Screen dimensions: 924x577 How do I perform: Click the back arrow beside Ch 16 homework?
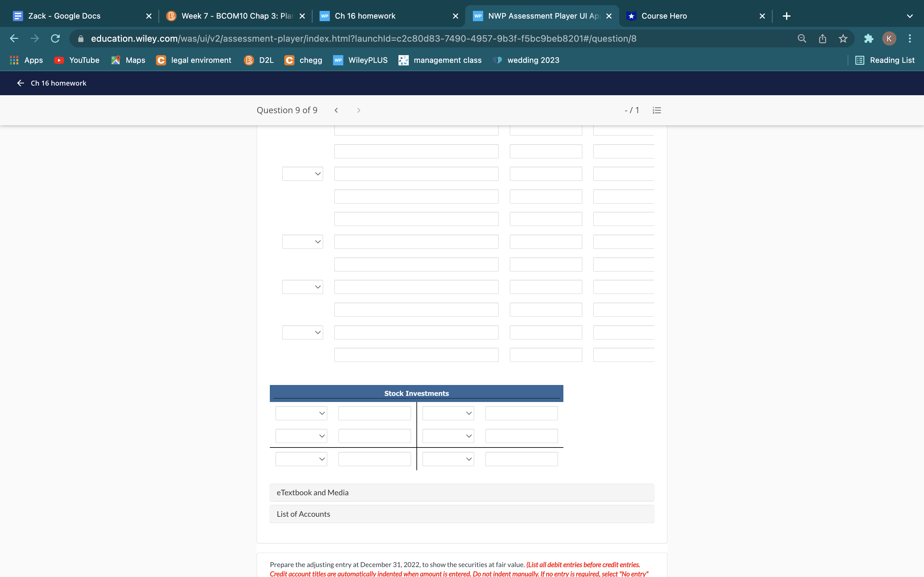pyautogui.click(x=21, y=83)
